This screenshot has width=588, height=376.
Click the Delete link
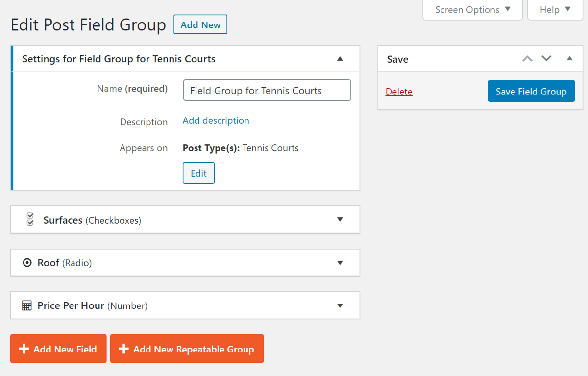tap(399, 92)
